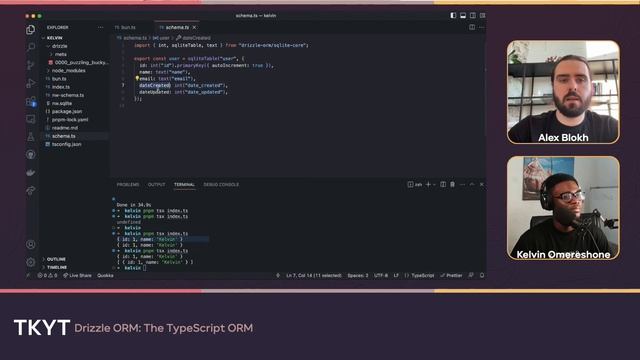
Task: Start Live Share from status bar
Action: (77, 276)
